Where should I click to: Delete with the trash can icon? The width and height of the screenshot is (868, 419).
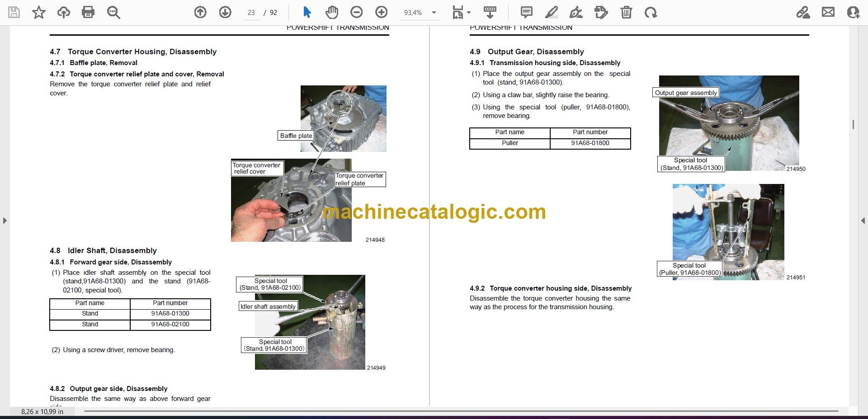[x=626, y=12]
